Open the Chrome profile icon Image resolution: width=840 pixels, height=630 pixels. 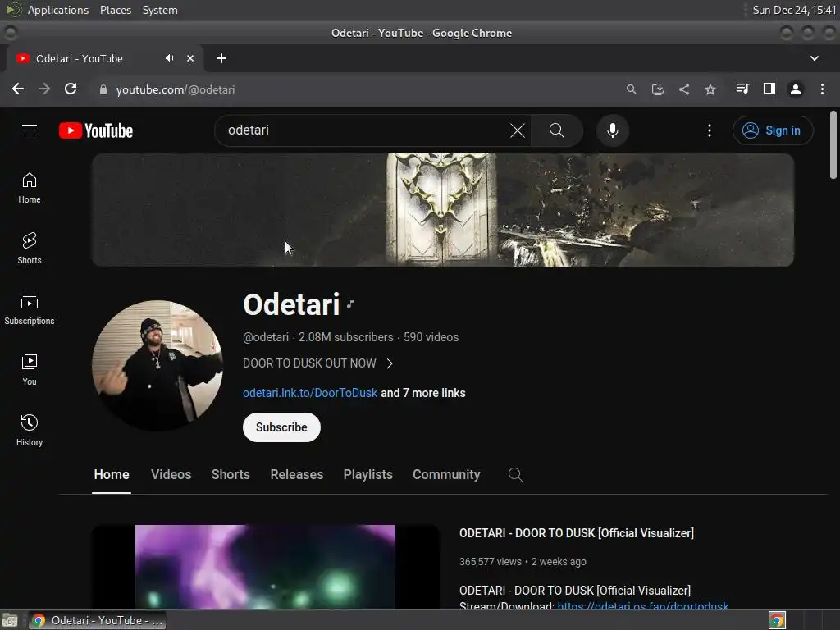click(796, 89)
